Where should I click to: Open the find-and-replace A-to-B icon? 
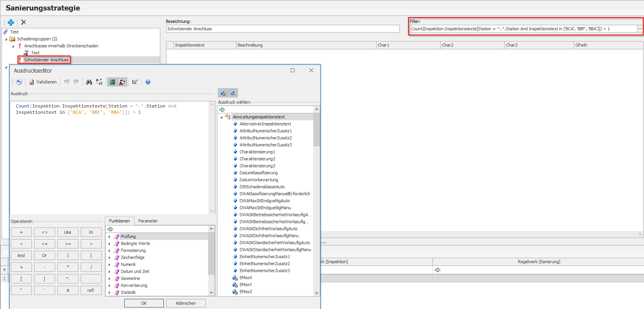coord(99,82)
